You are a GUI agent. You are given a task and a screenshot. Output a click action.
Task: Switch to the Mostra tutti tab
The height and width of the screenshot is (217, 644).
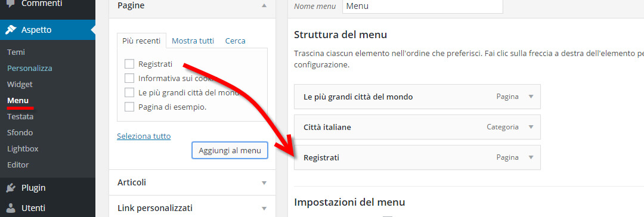click(193, 41)
